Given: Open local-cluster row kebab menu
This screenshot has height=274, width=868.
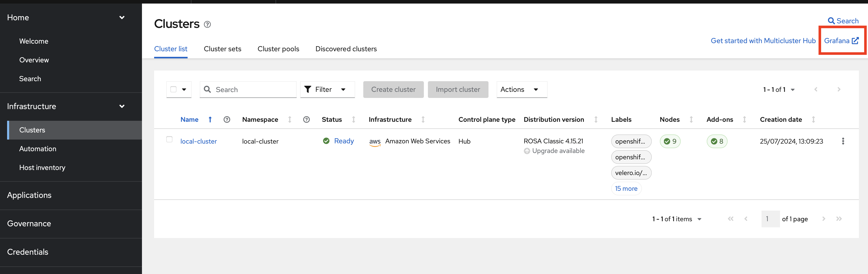Looking at the screenshot, I should click(x=843, y=141).
